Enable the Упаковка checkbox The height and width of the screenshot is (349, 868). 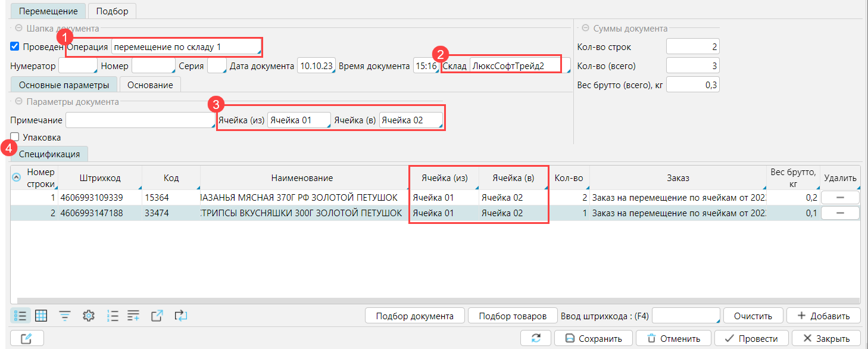click(15, 137)
